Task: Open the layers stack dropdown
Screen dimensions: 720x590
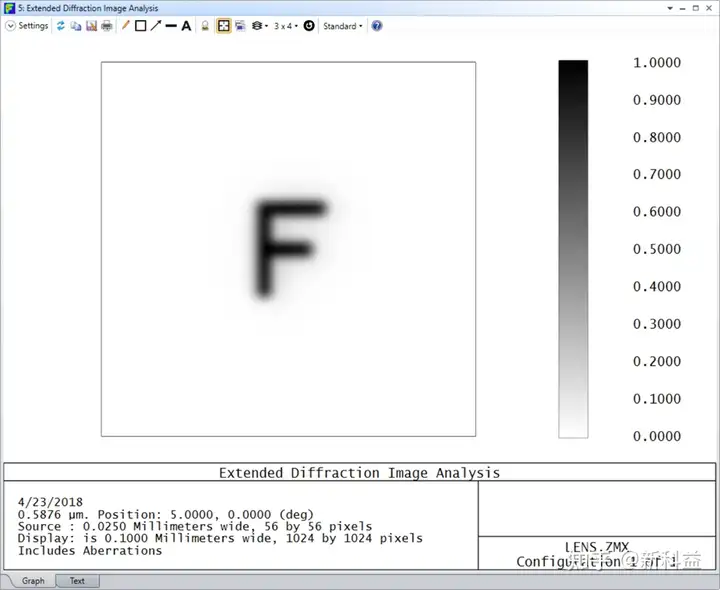Action: tap(259, 26)
